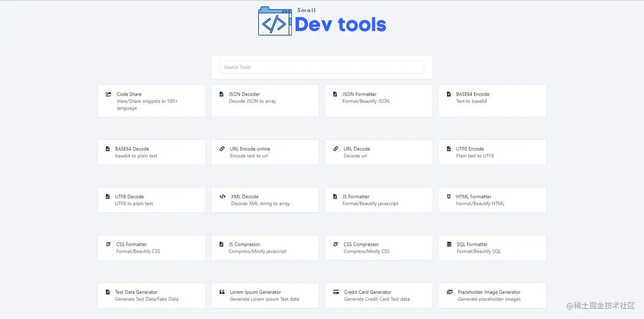
Task: Click the Credit Card Generator card icon
Action: (x=336, y=292)
